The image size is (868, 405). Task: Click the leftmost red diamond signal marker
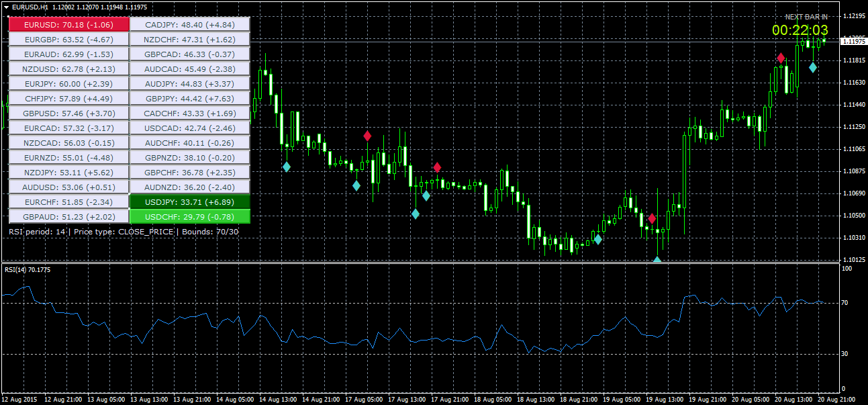pos(367,136)
